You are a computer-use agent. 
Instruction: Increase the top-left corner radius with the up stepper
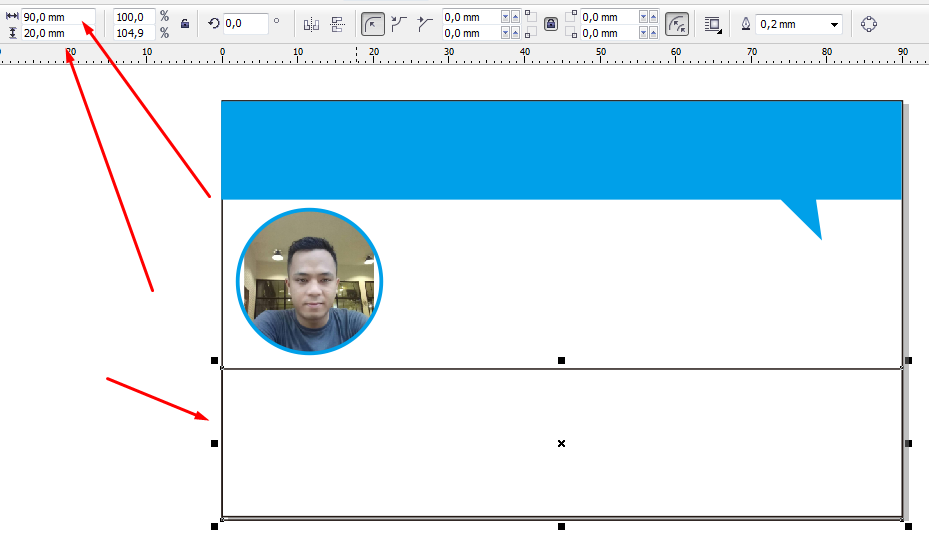[x=515, y=17]
